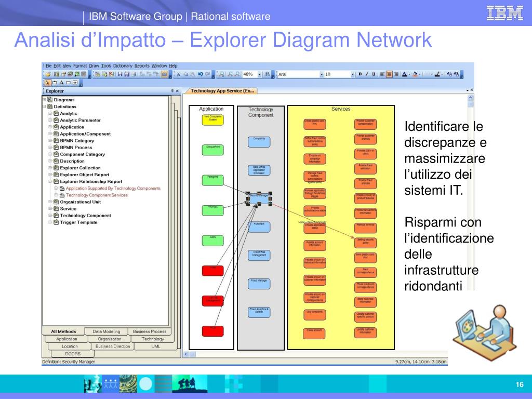Open the Reports menu
This screenshot has height=399, width=532.
pyautogui.click(x=142, y=66)
